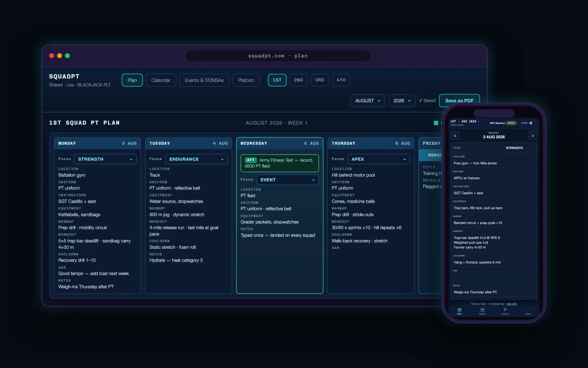Image resolution: width=588 pixels, height=368 pixels.
Task: Click phone uniform 'APFU w/ trainers'
Action: pyautogui.click(x=467, y=178)
